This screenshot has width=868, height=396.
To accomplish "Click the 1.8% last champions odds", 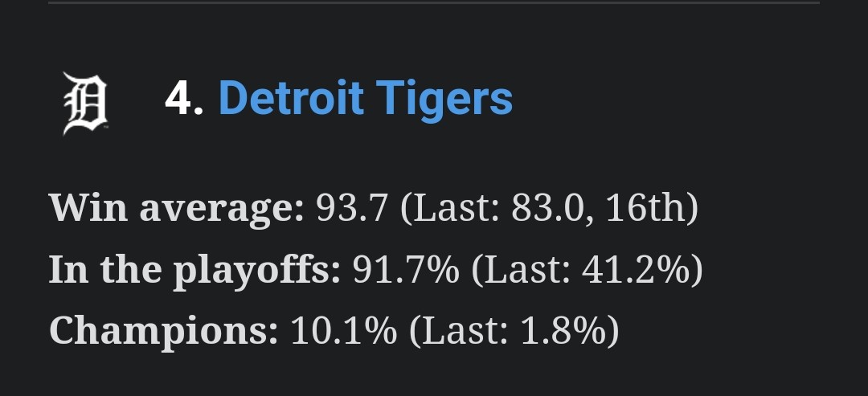I will [x=559, y=330].
